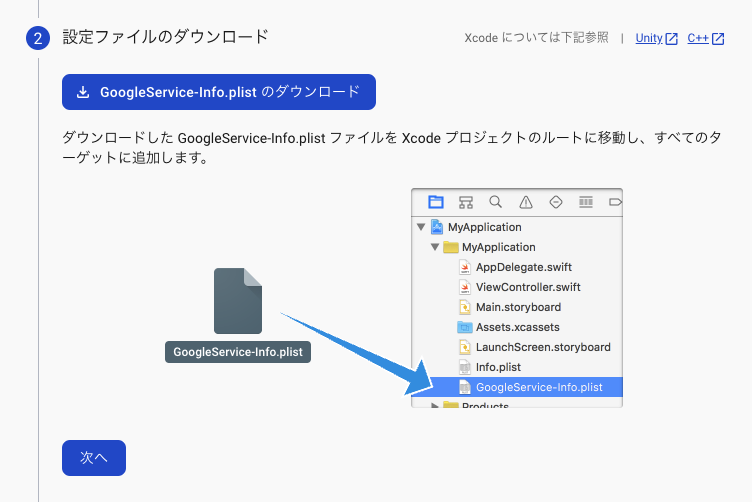Click the MyApplication project root row

pyautogui.click(x=517, y=227)
